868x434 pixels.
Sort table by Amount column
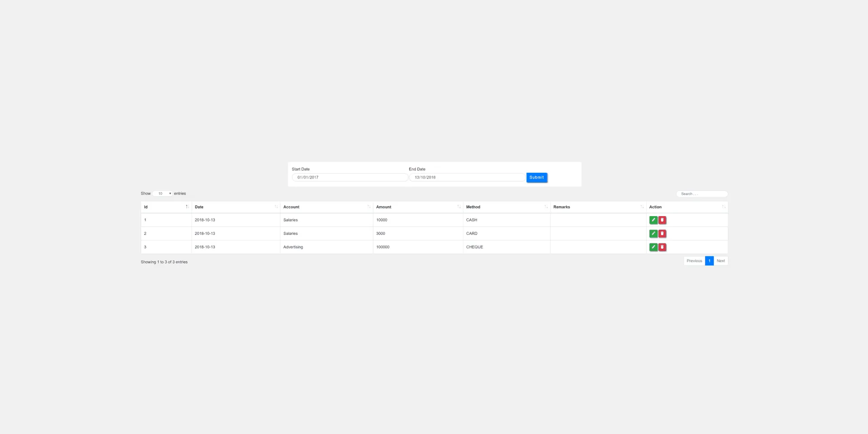(x=417, y=207)
